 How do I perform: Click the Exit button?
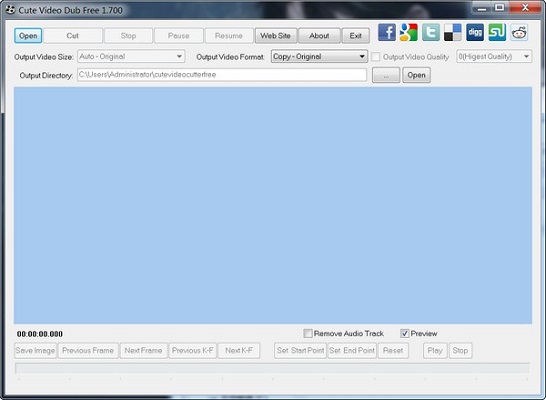click(356, 36)
